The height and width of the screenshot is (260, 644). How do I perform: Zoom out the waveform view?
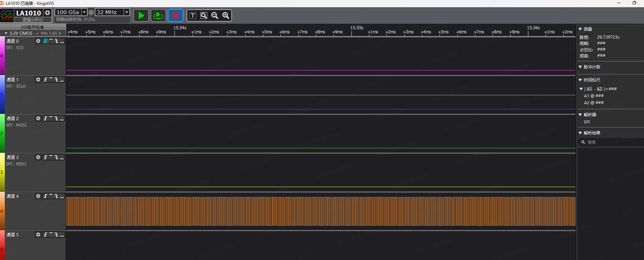(215, 15)
